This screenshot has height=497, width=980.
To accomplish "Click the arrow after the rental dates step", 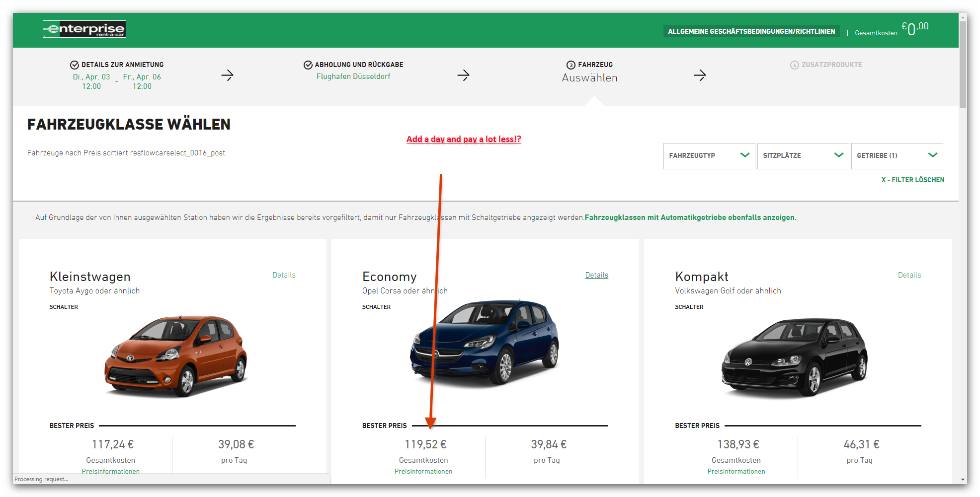I will click(x=227, y=75).
